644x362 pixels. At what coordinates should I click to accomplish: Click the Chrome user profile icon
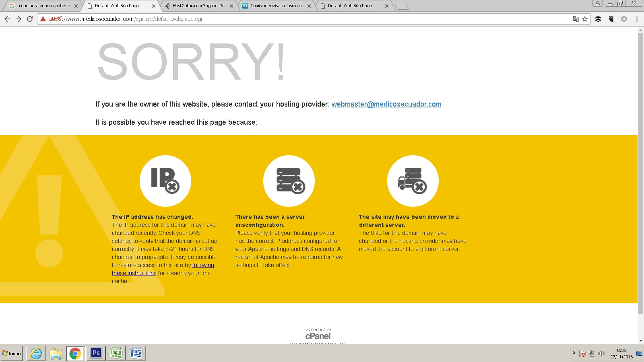pos(598,3)
